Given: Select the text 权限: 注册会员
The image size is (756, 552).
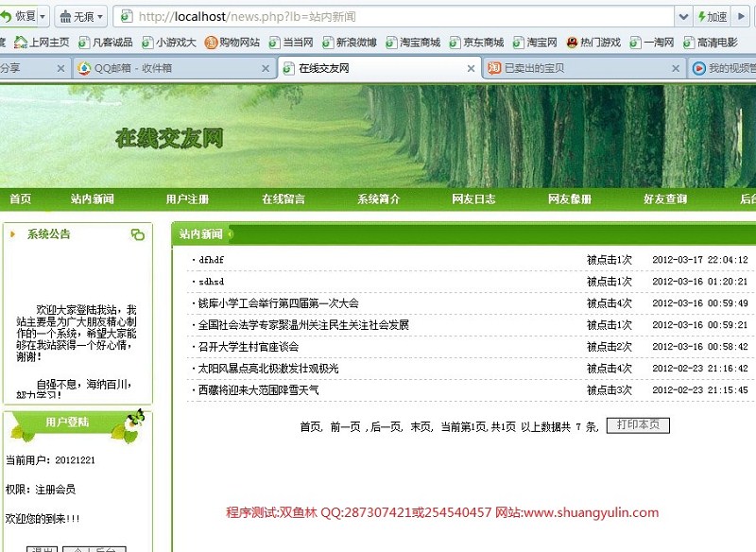Looking at the screenshot, I should (41, 490).
